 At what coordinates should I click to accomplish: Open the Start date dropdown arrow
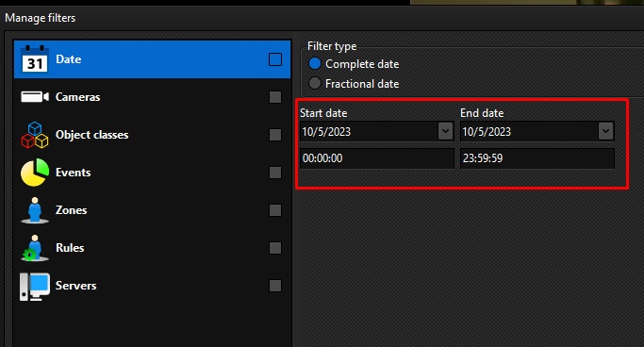point(445,131)
